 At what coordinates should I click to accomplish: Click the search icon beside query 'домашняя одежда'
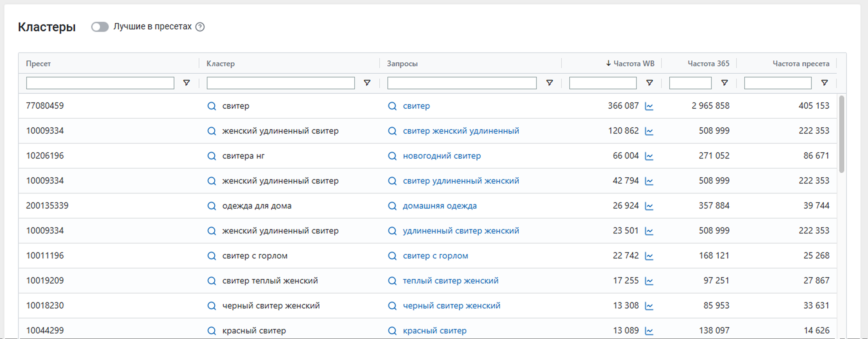392,206
